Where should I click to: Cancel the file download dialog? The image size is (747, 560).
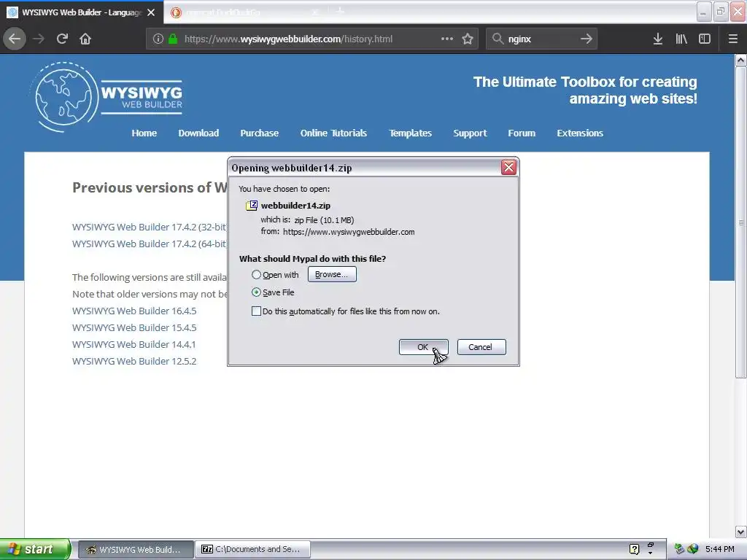481,347
